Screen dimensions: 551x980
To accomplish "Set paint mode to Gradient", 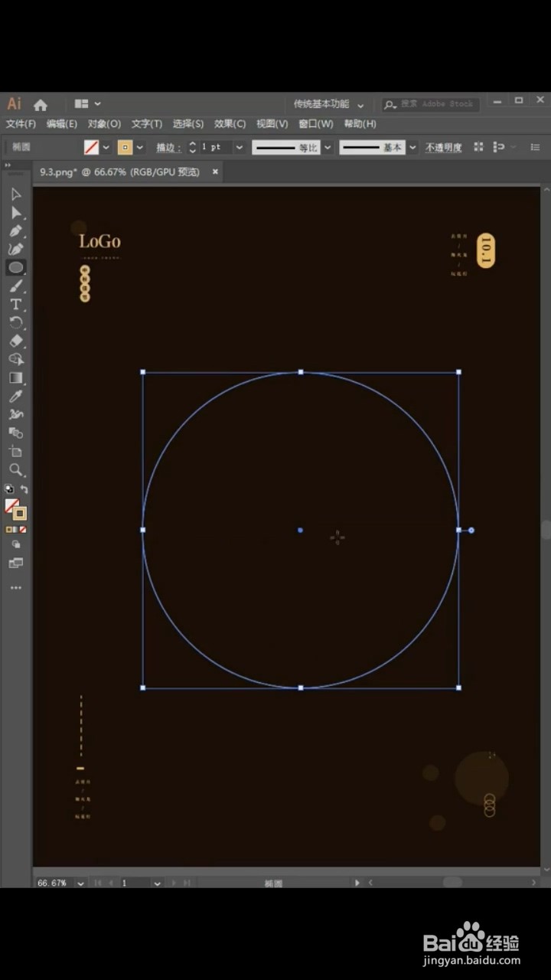I will point(16,529).
